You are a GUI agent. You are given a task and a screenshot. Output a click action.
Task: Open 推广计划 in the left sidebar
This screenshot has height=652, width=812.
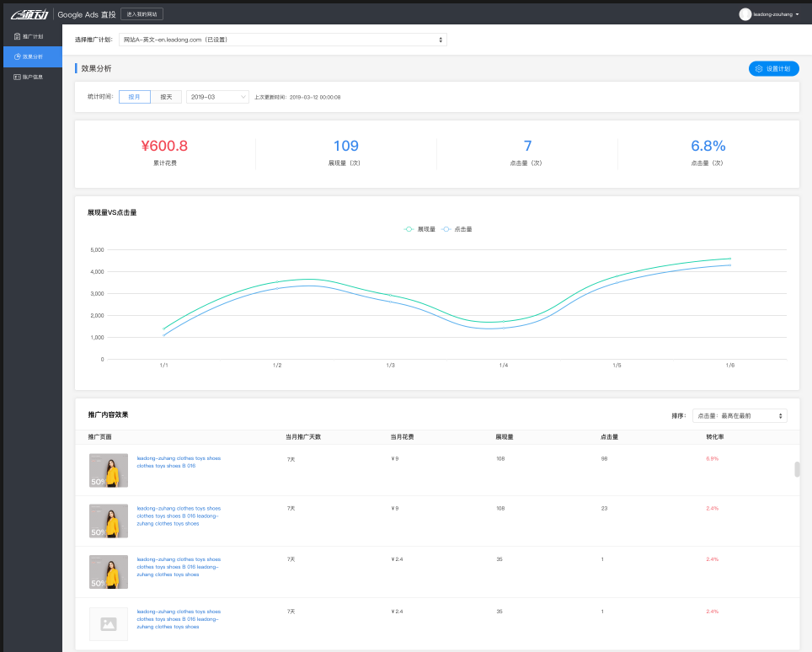32,37
